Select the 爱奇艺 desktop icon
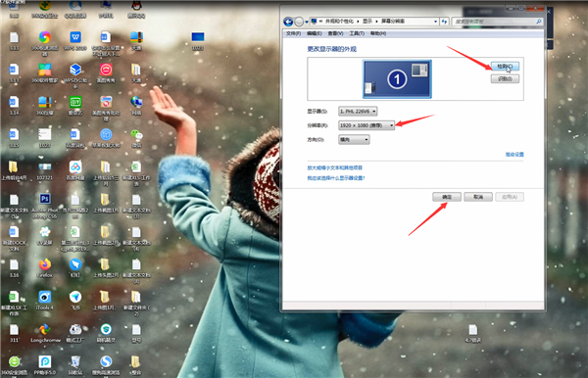 75,106
